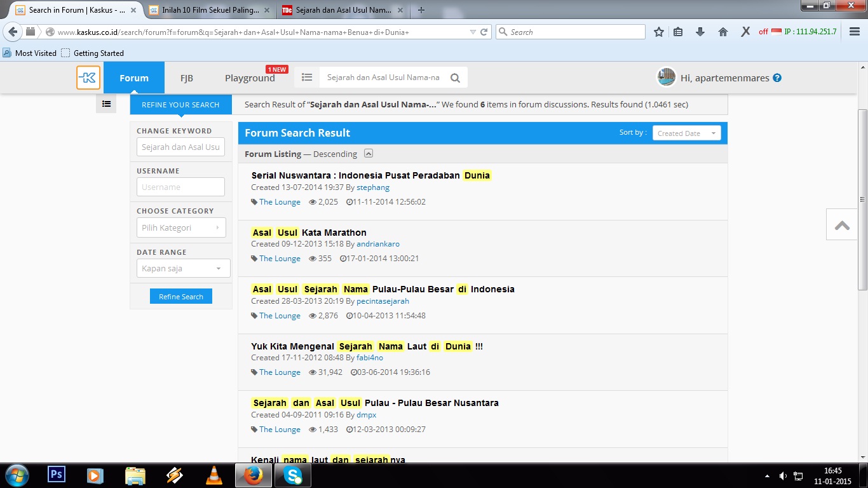Screen dimensions: 868x488
Task: Open the Playground tab
Action: pyautogui.click(x=250, y=78)
